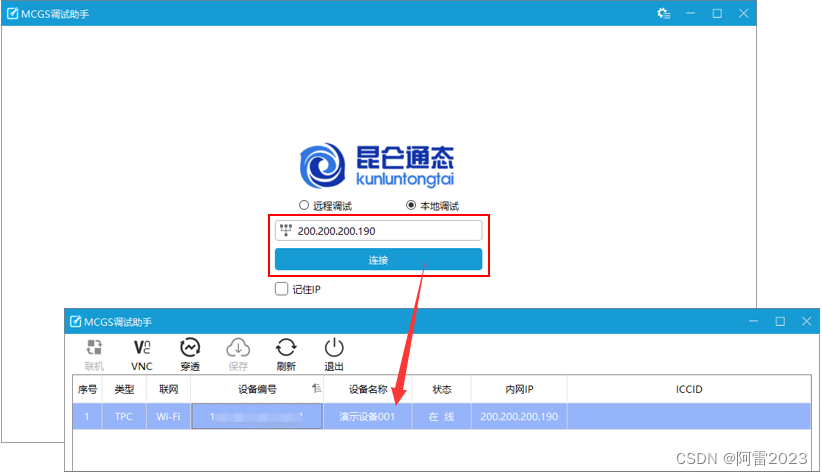The height and width of the screenshot is (476, 822).
Task: Click the 联网 column header
Action: coord(168,389)
